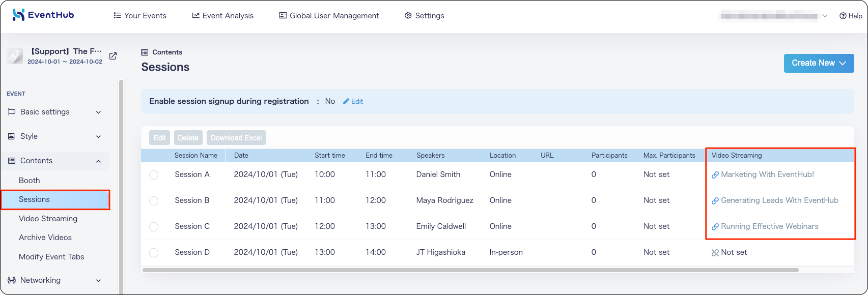Select the Session C radio button

click(x=154, y=227)
